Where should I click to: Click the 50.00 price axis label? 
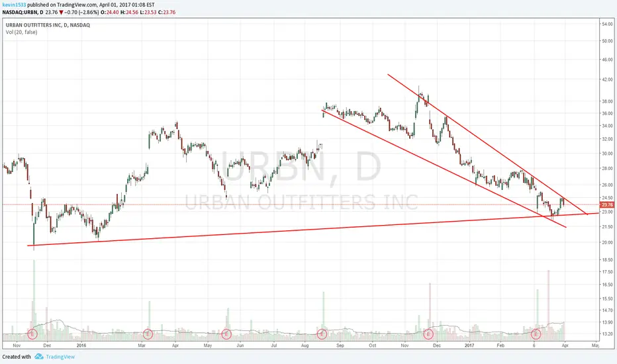(x=607, y=41)
